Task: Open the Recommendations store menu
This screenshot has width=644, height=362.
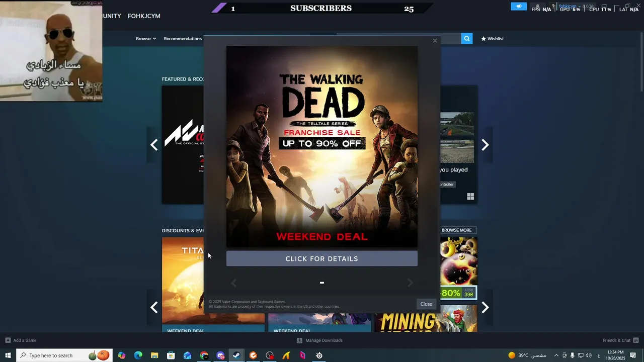Action: point(183,39)
